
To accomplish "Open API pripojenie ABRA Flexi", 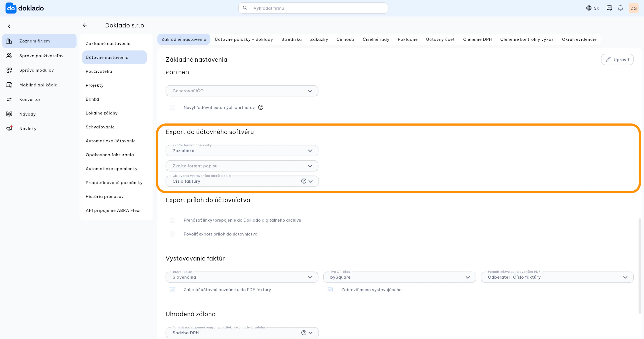I will [114, 210].
